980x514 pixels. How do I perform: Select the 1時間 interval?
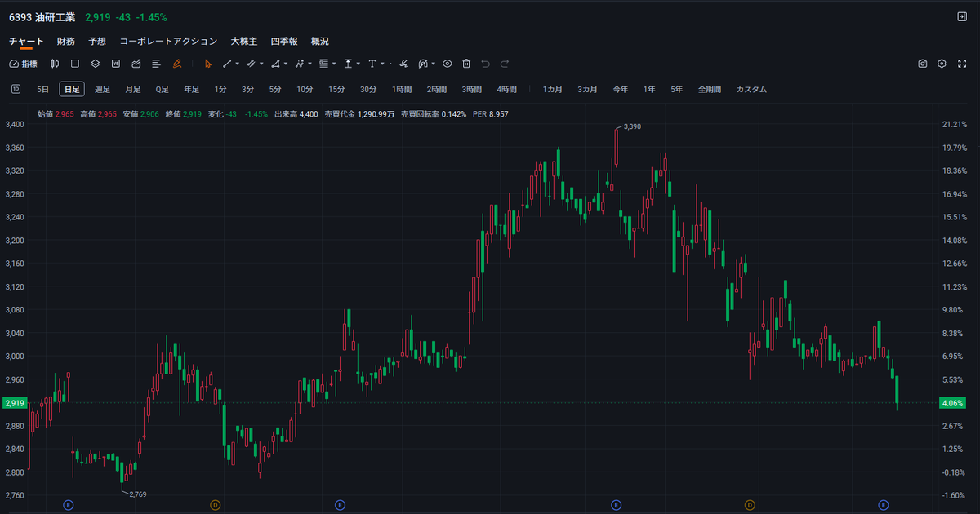[402, 90]
